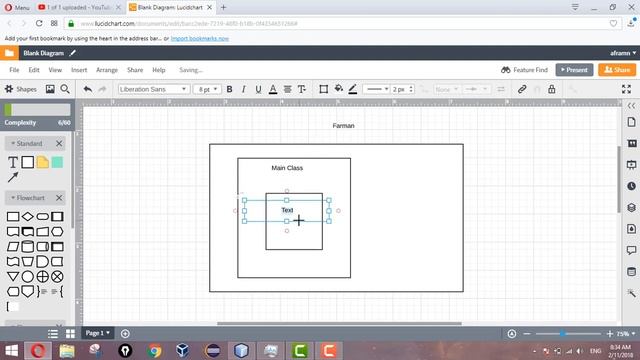Zoom in with plus button
Image resolution: width=640 pixels, height=360 pixels.
(x=610, y=333)
